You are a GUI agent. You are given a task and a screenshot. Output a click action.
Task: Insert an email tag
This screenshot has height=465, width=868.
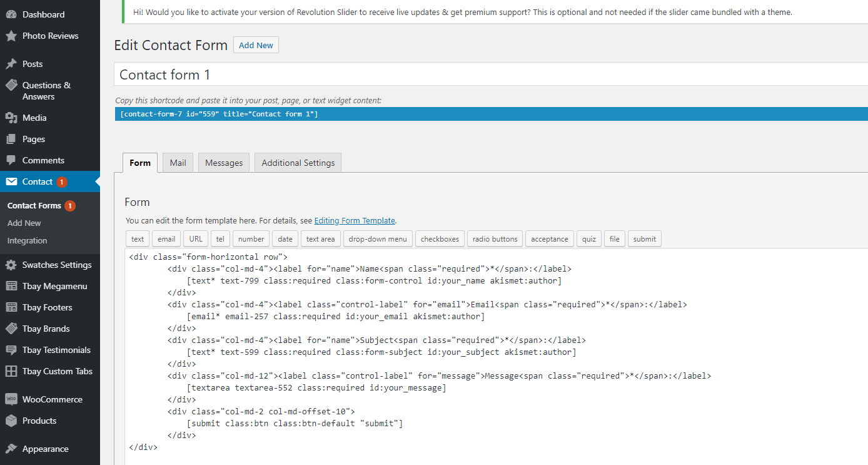tap(166, 238)
